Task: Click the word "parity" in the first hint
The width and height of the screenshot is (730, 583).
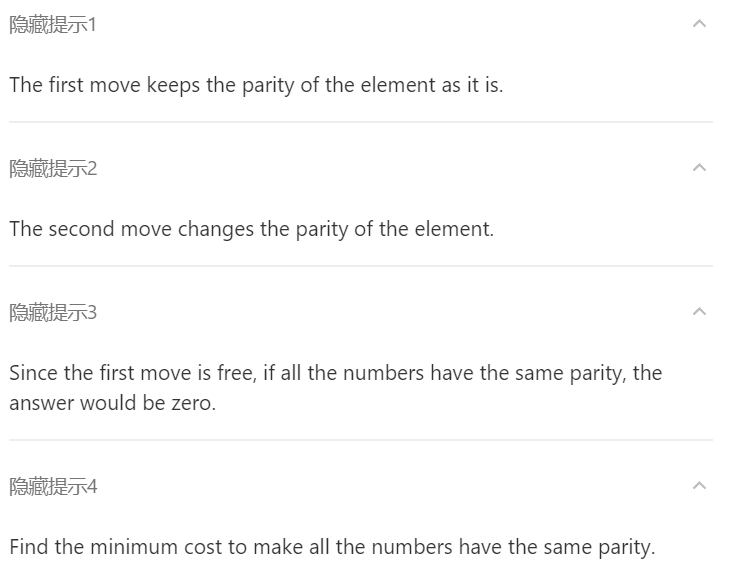Action: [267, 85]
